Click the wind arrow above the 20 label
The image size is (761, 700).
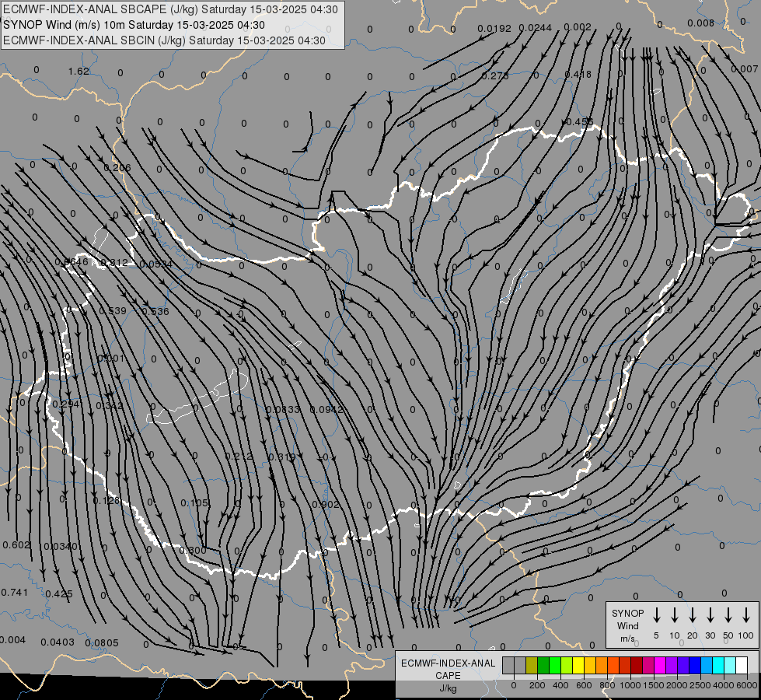(692, 614)
